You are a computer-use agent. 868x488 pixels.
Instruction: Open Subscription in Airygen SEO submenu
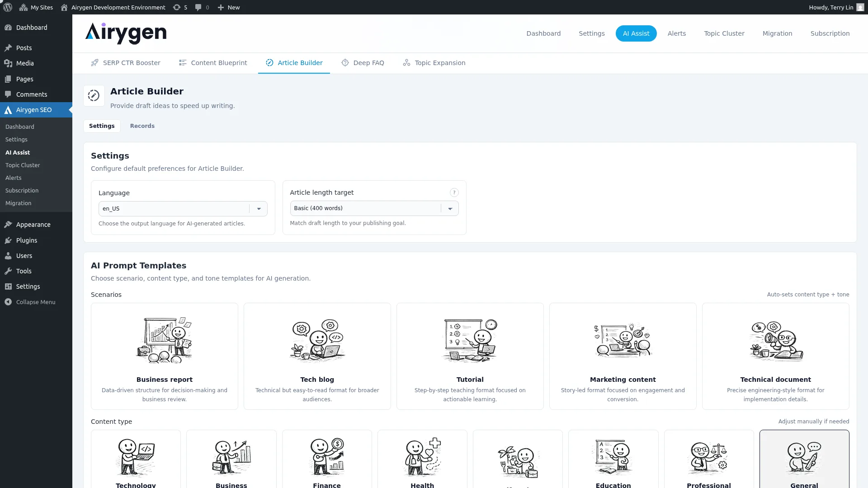click(x=22, y=191)
